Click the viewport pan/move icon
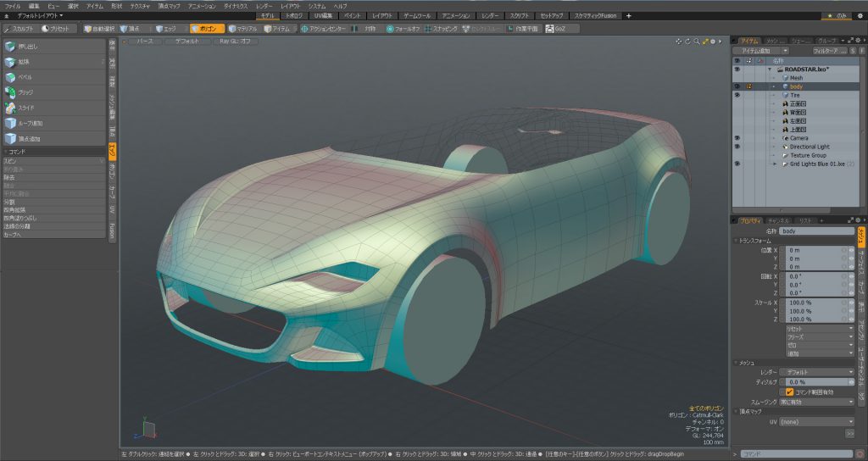Image resolution: width=868 pixels, height=461 pixels. pyautogui.click(x=679, y=42)
